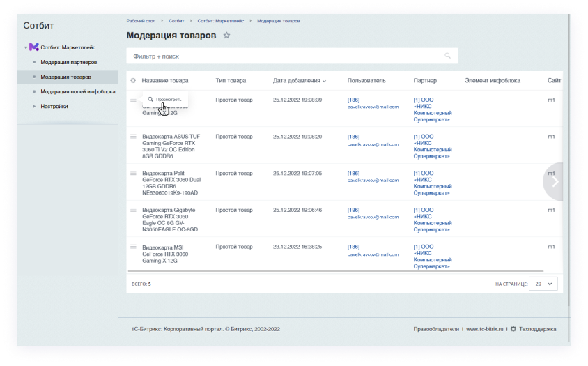This screenshot has height=366, width=588.
Task: Click the page's vertical scrollbar
Action: coord(569,160)
